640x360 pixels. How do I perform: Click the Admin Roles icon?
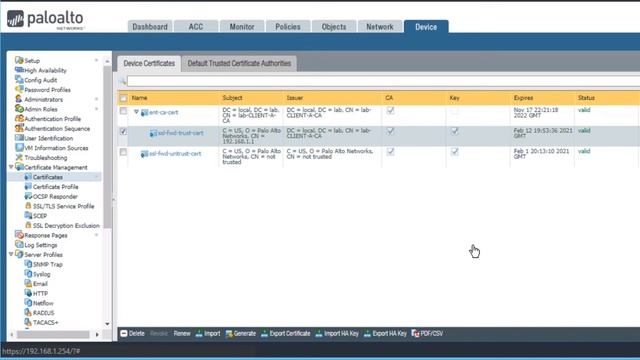pos(19,109)
